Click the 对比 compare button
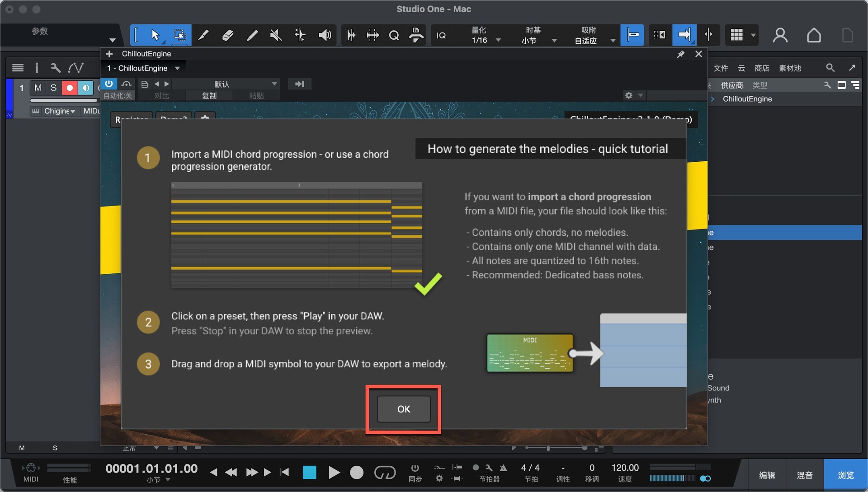 [161, 96]
